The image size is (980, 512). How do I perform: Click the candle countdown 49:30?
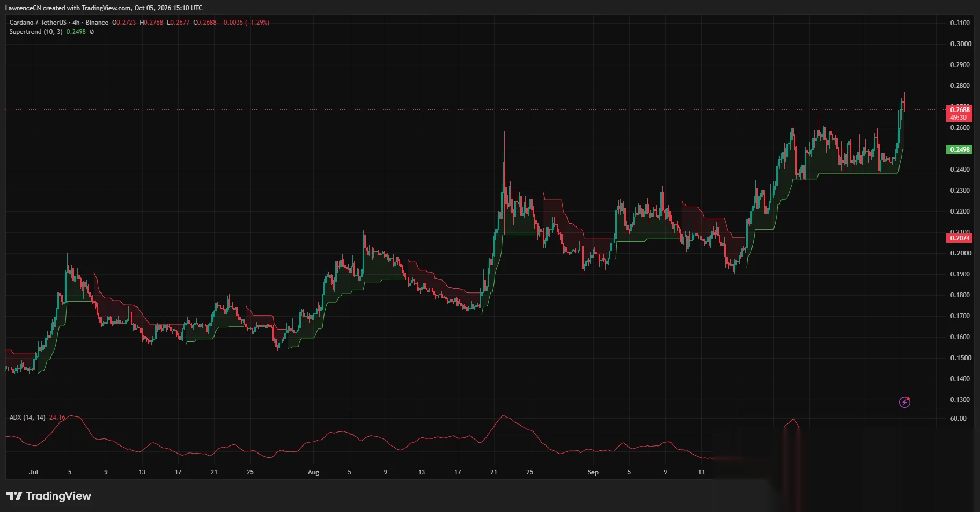[960, 118]
